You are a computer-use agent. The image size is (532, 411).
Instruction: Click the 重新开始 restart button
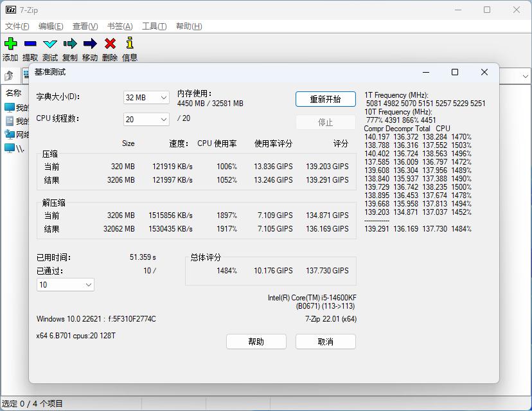325,99
